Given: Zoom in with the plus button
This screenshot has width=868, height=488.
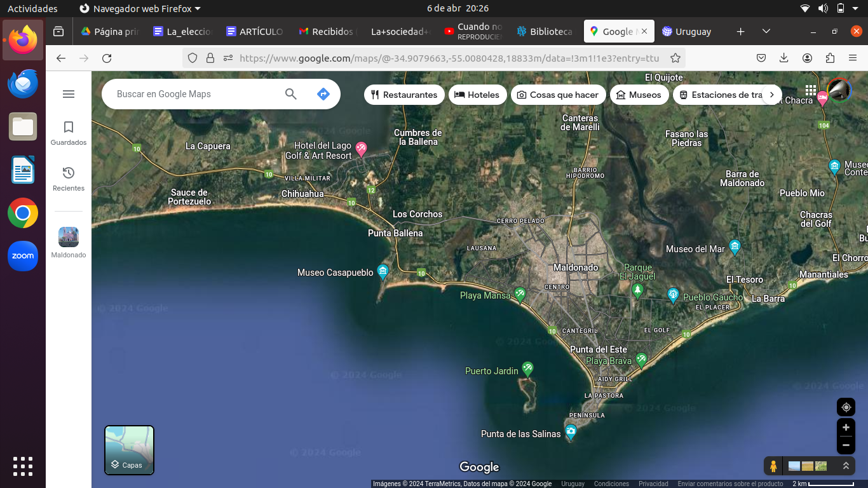Looking at the screenshot, I should pos(846,428).
